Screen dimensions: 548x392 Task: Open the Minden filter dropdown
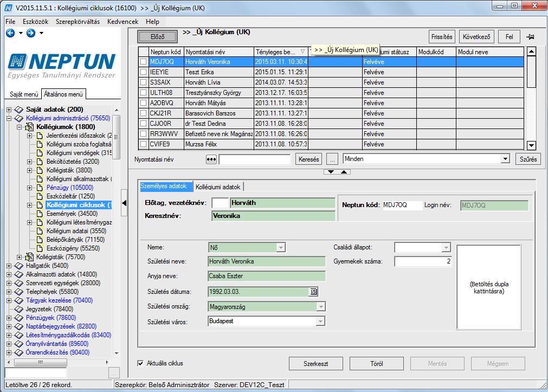505,159
